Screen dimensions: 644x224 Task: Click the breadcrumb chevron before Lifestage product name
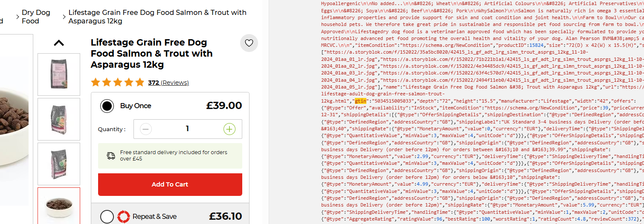[64, 17]
